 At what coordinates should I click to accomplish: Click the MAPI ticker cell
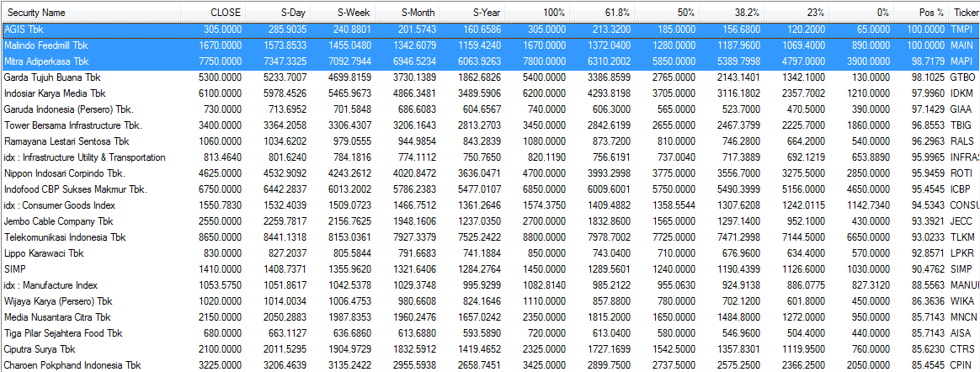[x=961, y=61]
